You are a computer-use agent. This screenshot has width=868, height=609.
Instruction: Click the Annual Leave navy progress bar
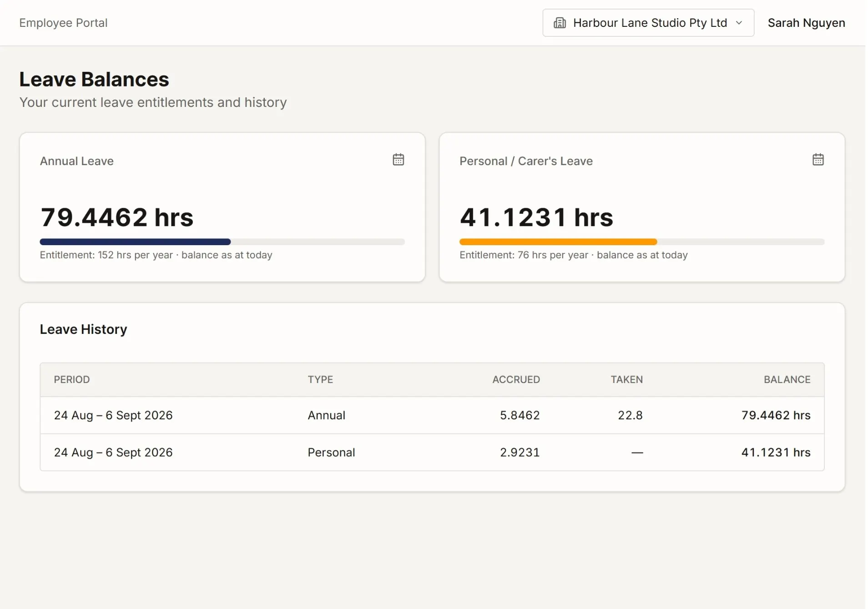135,242
